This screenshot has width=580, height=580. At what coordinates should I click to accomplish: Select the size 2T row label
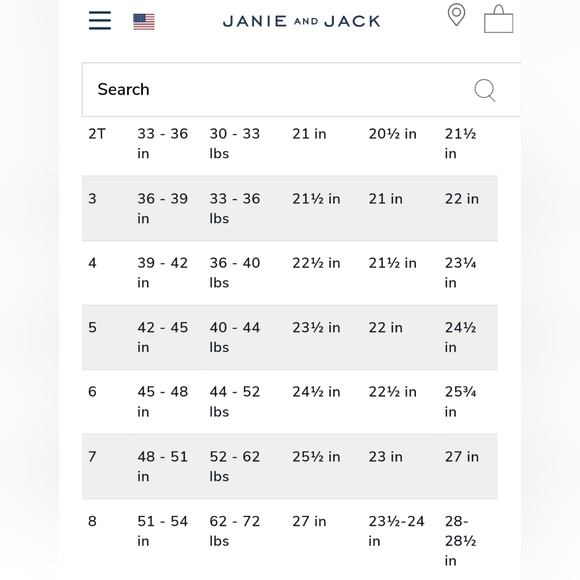point(97,134)
